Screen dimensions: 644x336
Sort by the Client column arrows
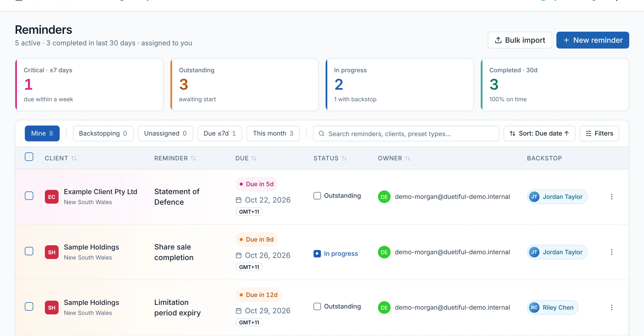point(74,158)
